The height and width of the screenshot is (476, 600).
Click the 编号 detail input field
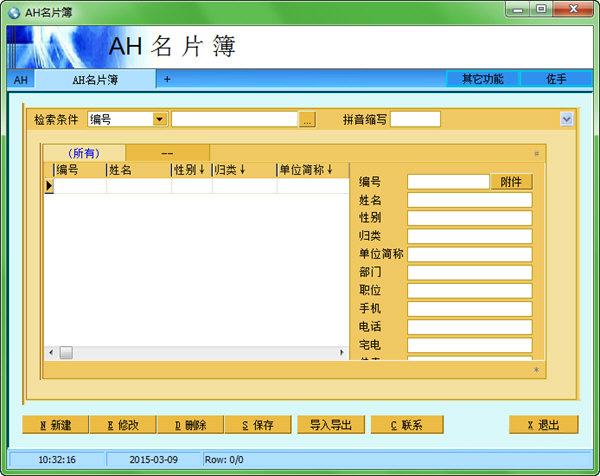pyautogui.click(x=448, y=182)
